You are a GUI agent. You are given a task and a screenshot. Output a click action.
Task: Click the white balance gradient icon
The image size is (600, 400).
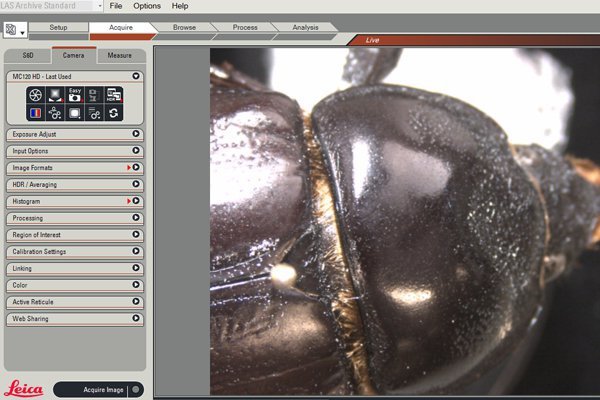click(x=55, y=95)
